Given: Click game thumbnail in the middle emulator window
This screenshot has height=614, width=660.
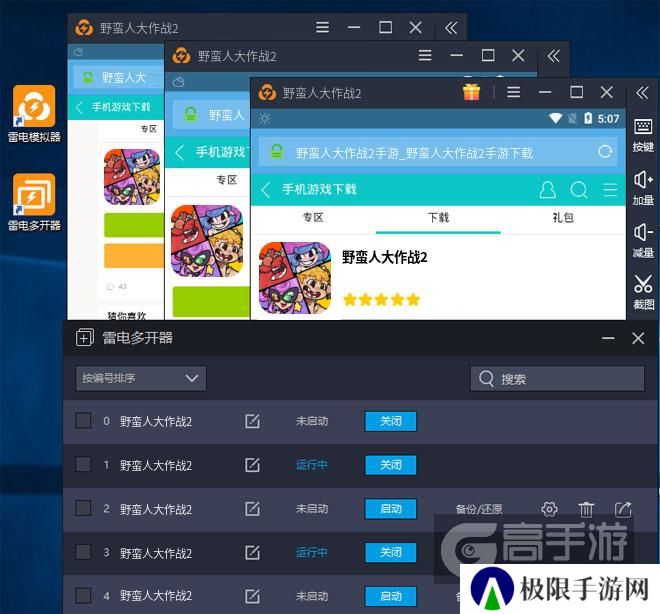Looking at the screenshot, I should point(207,241).
